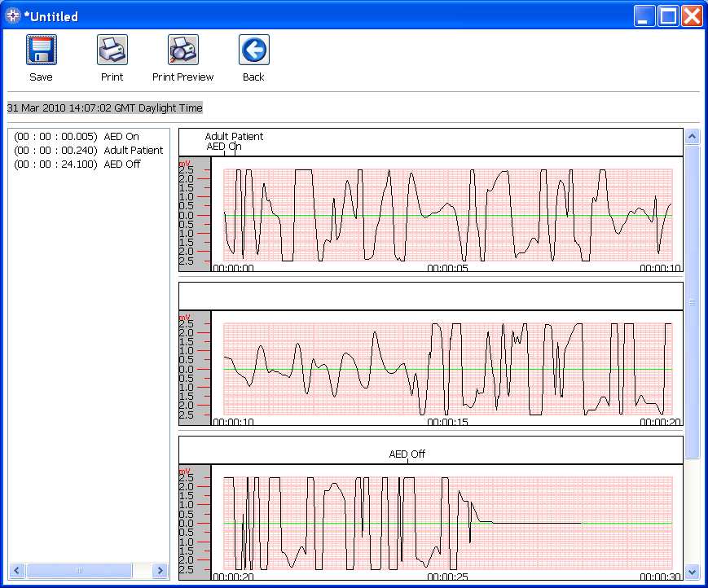
Task: Select the date text 31 Mar 2010 14:07:02
Action: pos(59,108)
